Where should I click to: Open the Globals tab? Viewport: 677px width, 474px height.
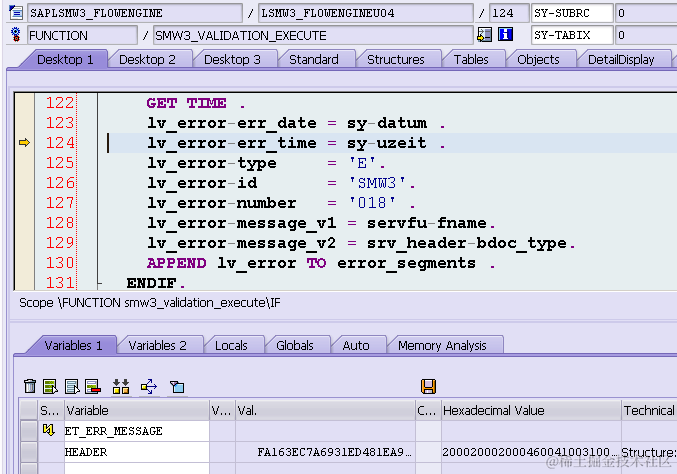pyautogui.click(x=295, y=346)
